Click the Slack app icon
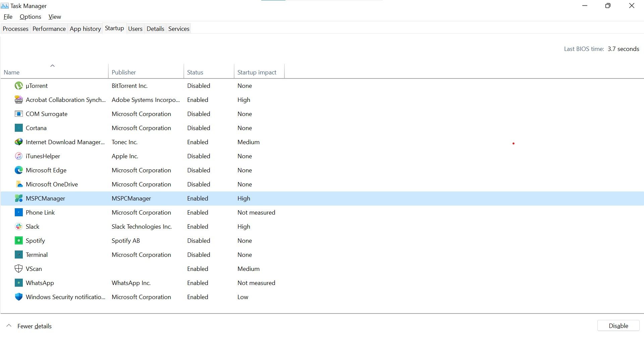This screenshot has height=338, width=644. pos(19,227)
